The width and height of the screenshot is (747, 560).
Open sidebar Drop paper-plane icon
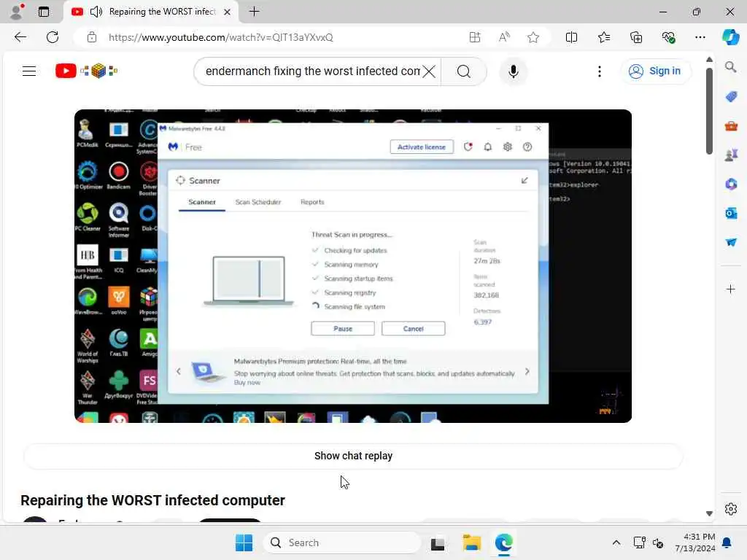click(x=731, y=242)
